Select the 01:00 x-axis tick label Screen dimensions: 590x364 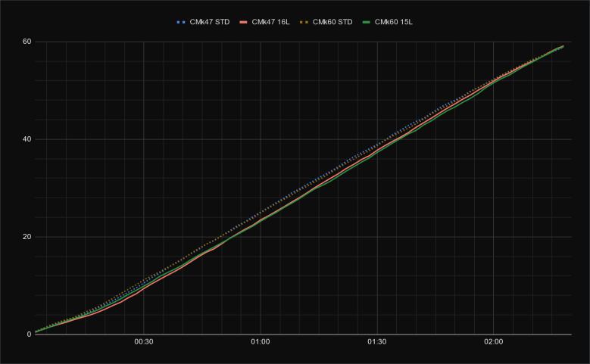click(x=261, y=342)
